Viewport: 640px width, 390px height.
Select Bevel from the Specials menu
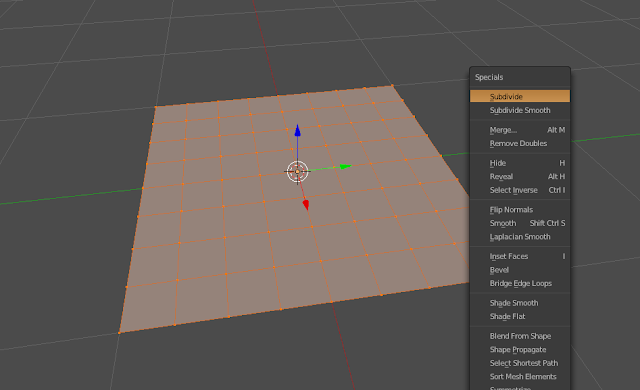click(520, 270)
